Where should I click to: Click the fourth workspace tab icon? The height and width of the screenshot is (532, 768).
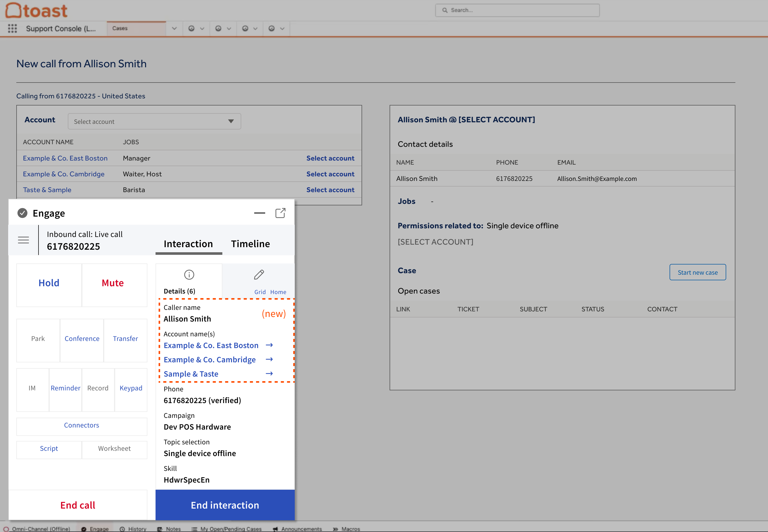point(272,28)
